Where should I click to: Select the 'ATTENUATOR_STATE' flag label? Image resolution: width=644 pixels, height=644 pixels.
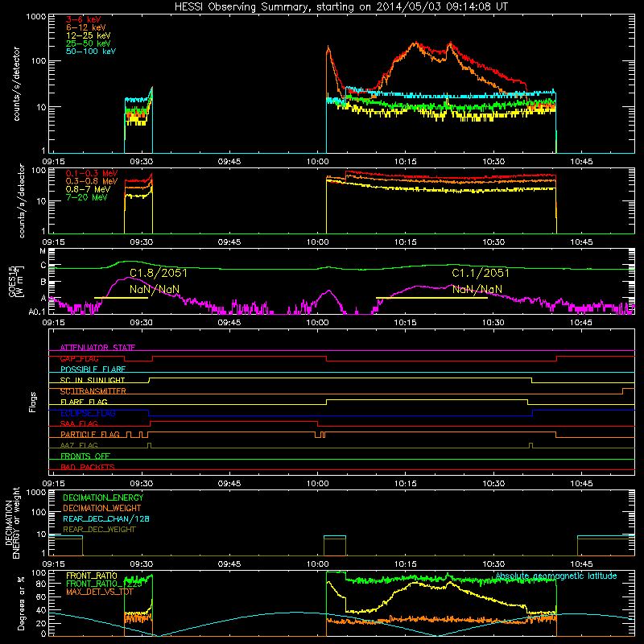[97, 348]
